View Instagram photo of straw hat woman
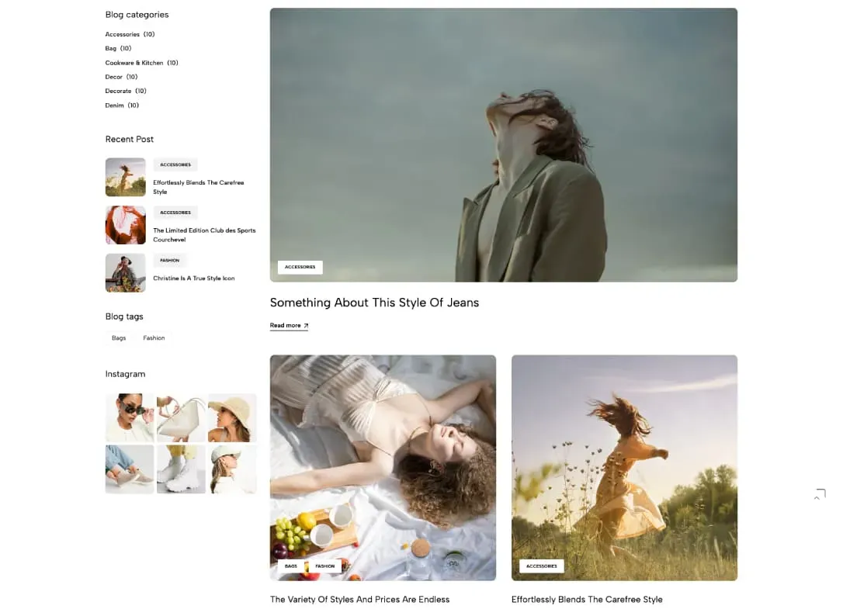 pyautogui.click(x=232, y=417)
